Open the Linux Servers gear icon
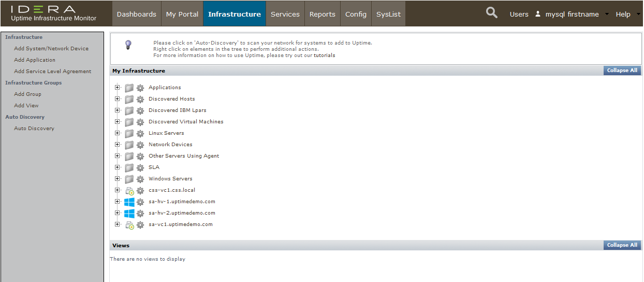This screenshot has height=282, width=644. tap(140, 133)
